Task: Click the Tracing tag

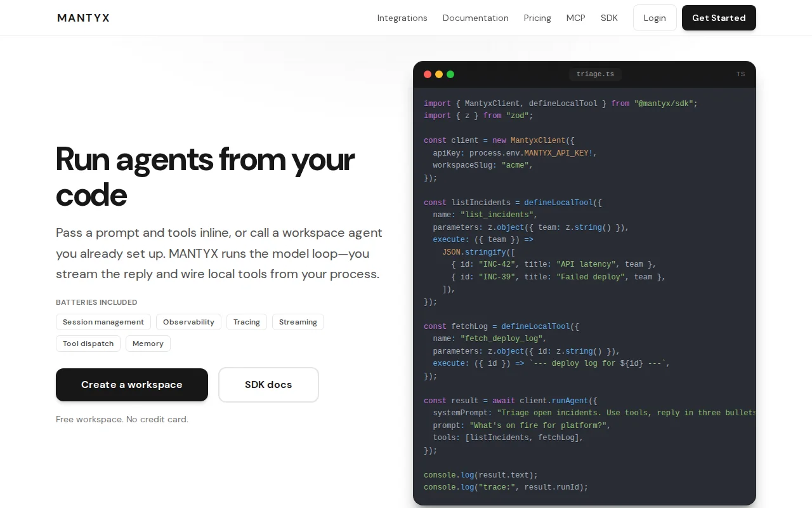Action: pos(247,322)
